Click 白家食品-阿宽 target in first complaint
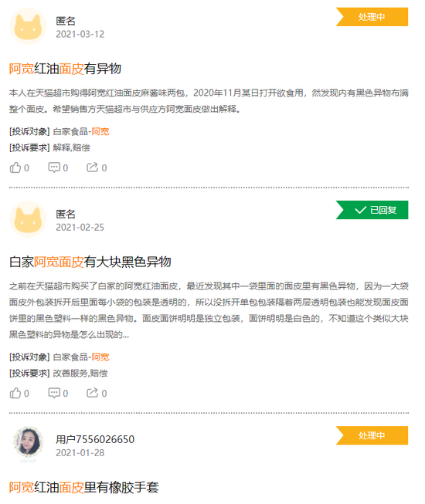 pos(81,131)
